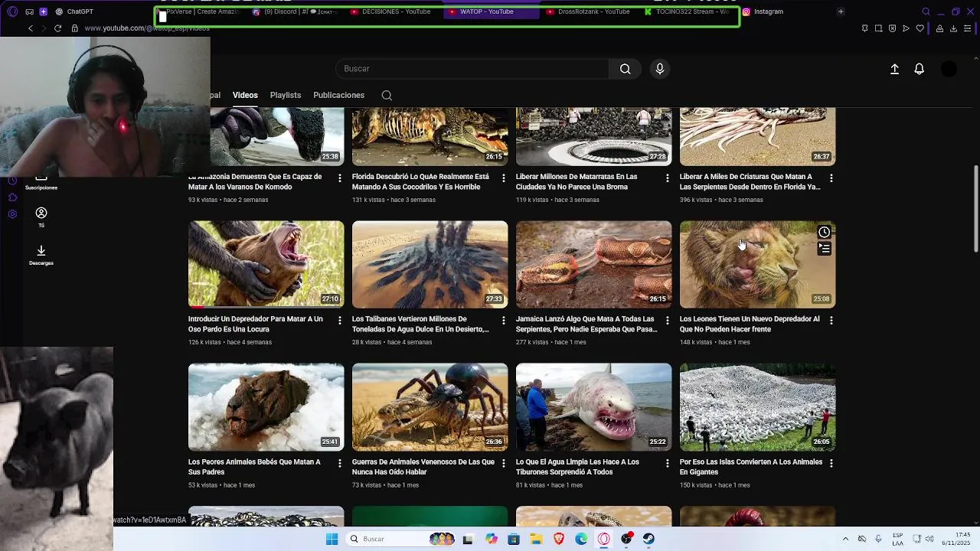This screenshot has width=980, height=551.
Task: Open Easy Setup sliders icon
Action: coord(968,28)
